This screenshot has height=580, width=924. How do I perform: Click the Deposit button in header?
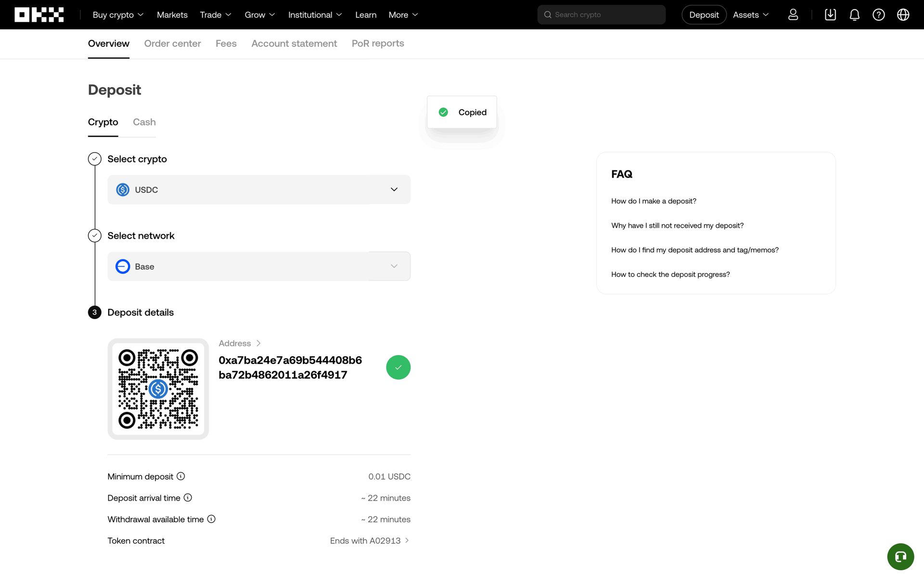click(x=704, y=14)
